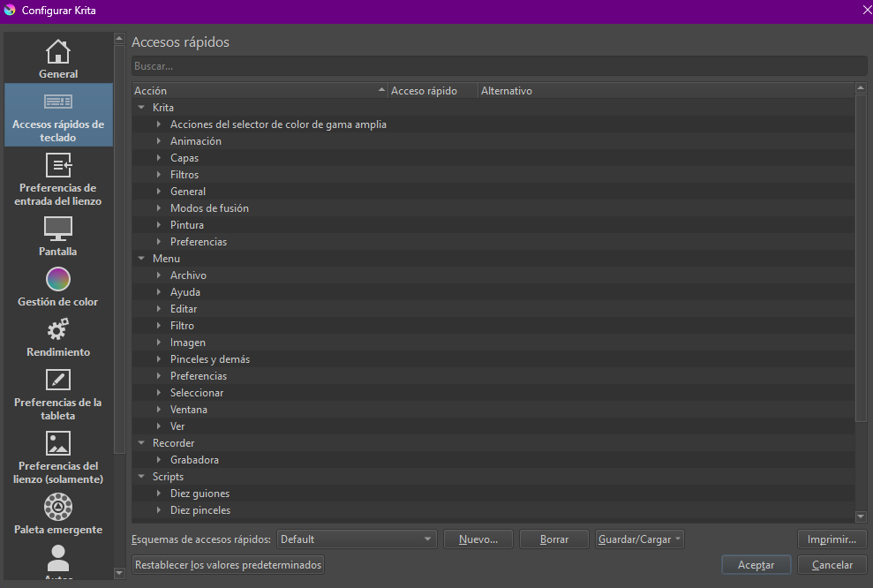Viewport: 873px width, 588px height.
Task: Click the Krita logo in title bar
Action: coord(10,10)
